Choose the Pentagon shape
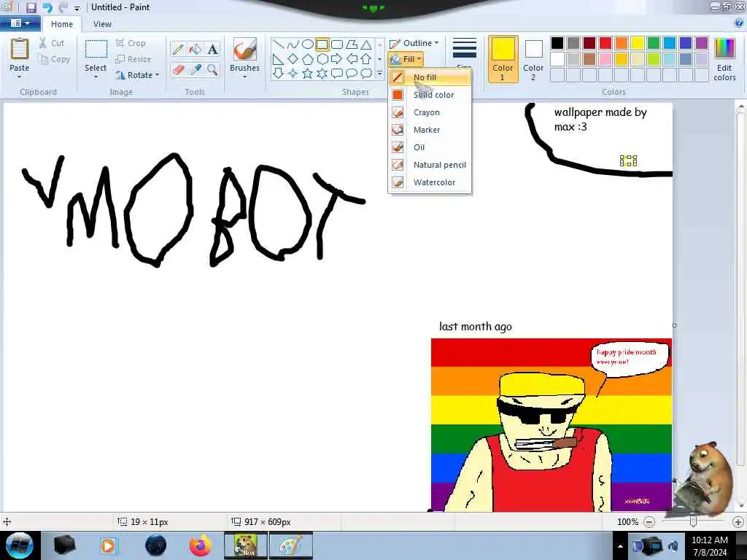 (308, 59)
